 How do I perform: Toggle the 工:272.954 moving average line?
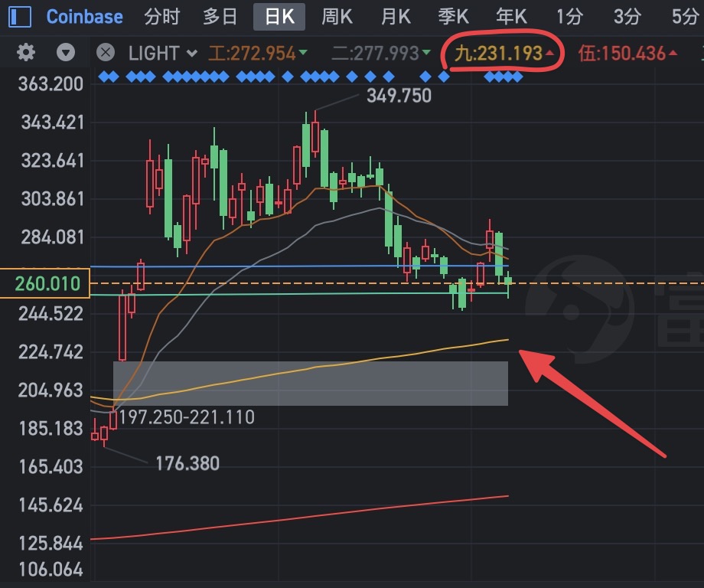[x=258, y=54]
